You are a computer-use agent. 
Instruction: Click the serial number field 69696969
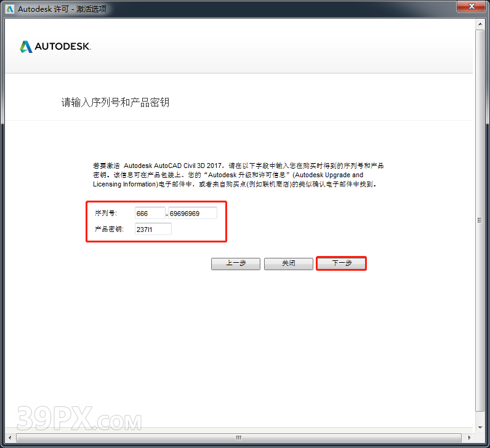click(193, 213)
